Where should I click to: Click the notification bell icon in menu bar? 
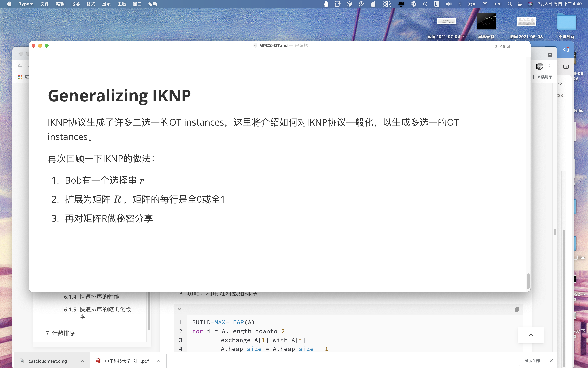326,4
